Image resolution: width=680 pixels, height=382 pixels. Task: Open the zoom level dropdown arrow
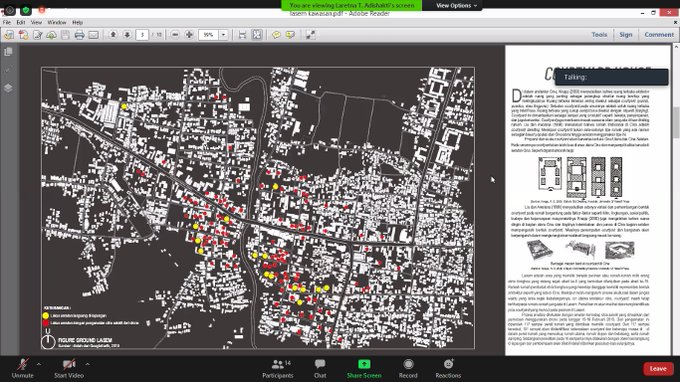[223, 35]
